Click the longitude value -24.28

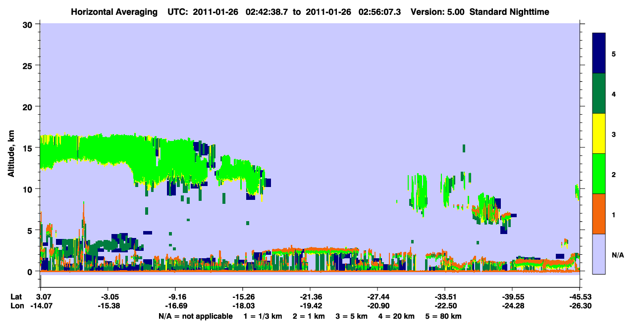512,306
